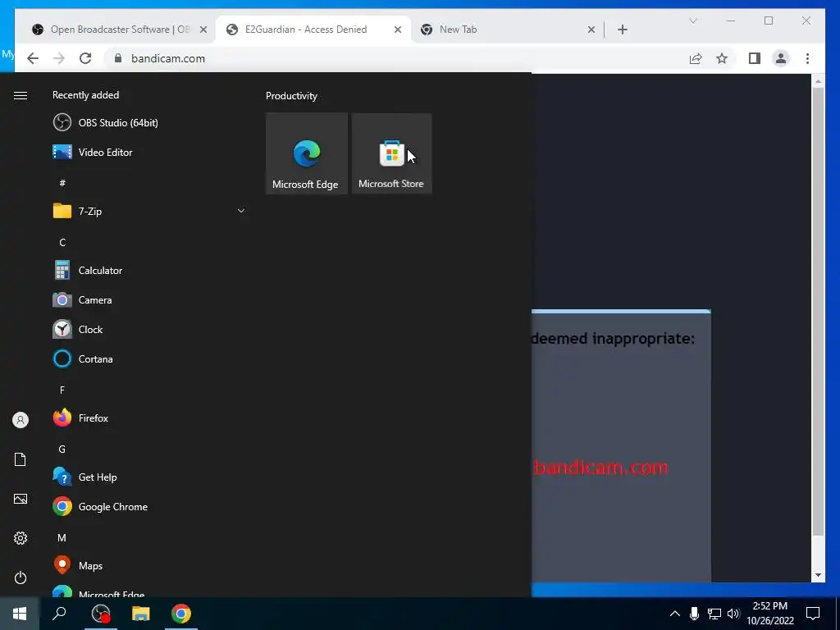The image size is (840, 630).
Task: Show hidden system tray icons
Action: [x=675, y=614]
